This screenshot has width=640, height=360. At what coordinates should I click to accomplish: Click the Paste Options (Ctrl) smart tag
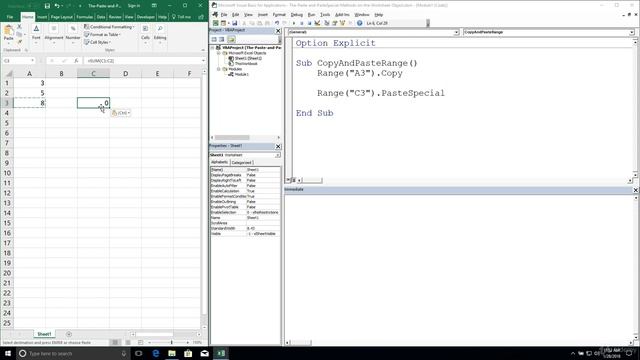(x=121, y=113)
